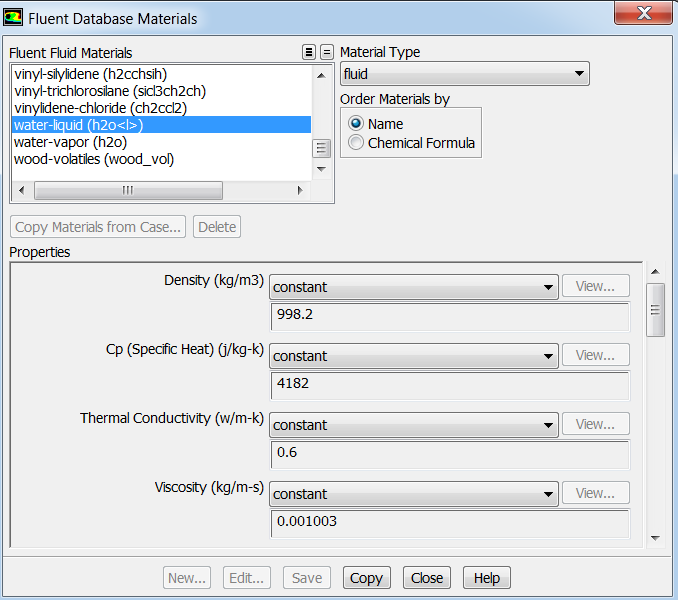Click the Viscosity value field 0.001003
The width and height of the screenshot is (678, 600).
[x=450, y=523]
